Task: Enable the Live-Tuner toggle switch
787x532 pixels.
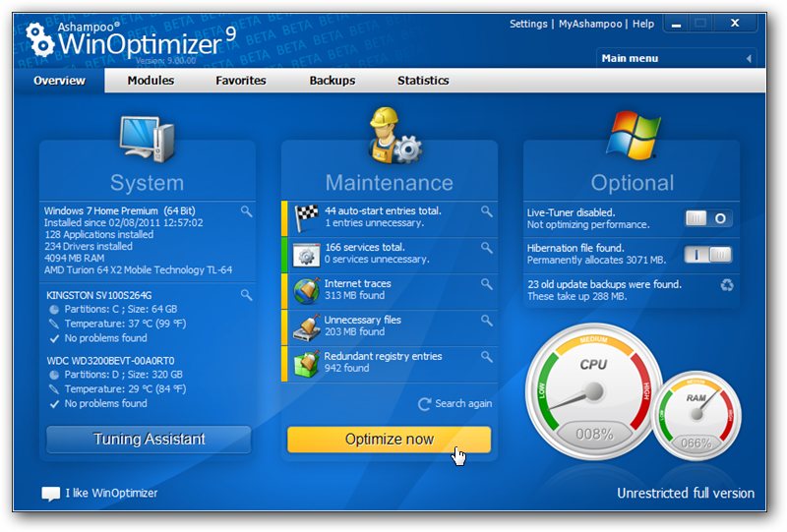Action: (708, 218)
